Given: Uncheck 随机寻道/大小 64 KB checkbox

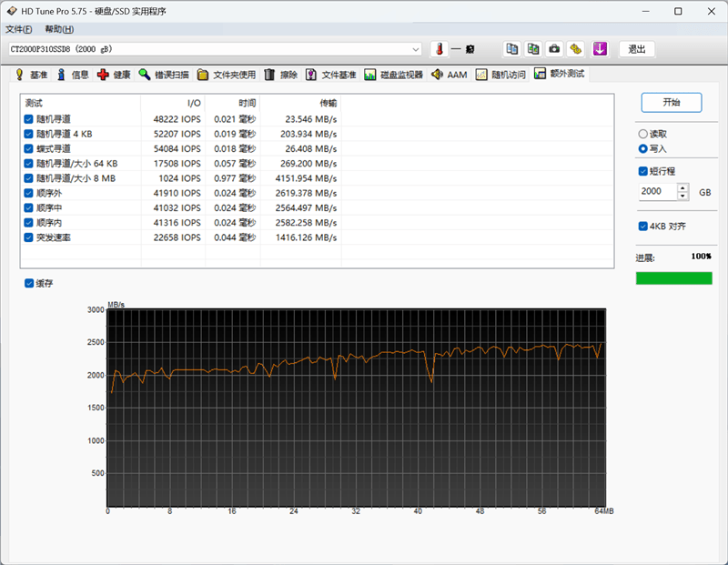Looking at the screenshot, I should click(x=28, y=164).
